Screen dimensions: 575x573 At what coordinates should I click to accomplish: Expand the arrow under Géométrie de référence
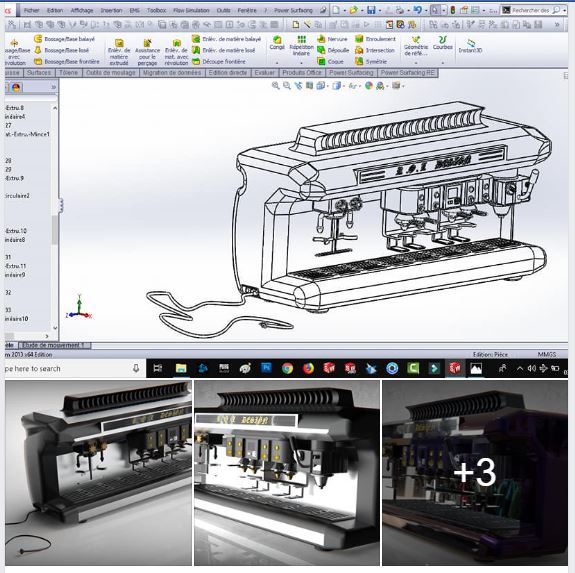(416, 63)
